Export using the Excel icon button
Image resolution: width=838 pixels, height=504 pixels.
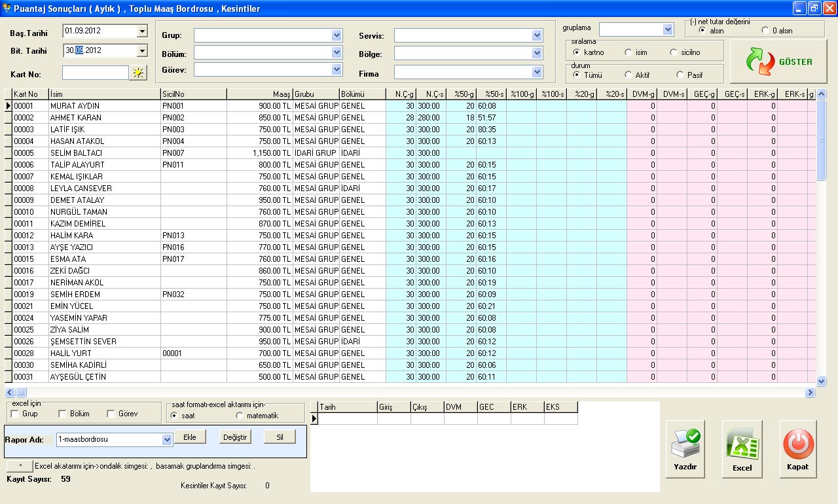(742, 448)
